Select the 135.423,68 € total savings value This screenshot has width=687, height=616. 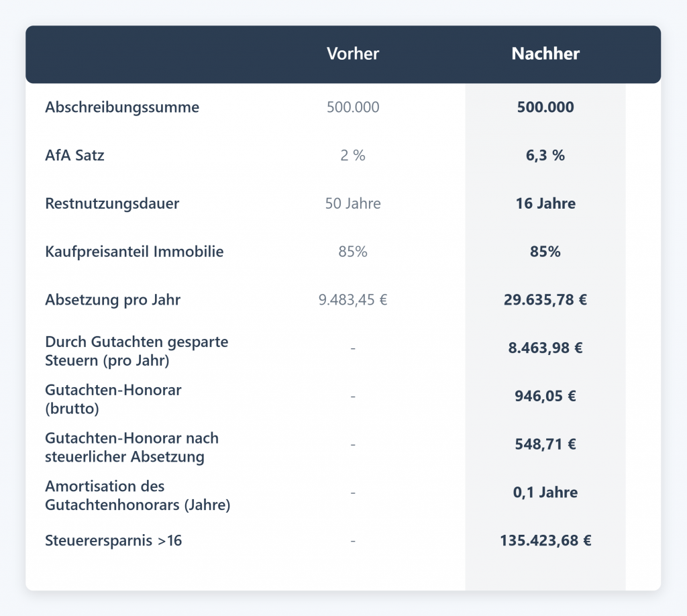(545, 540)
